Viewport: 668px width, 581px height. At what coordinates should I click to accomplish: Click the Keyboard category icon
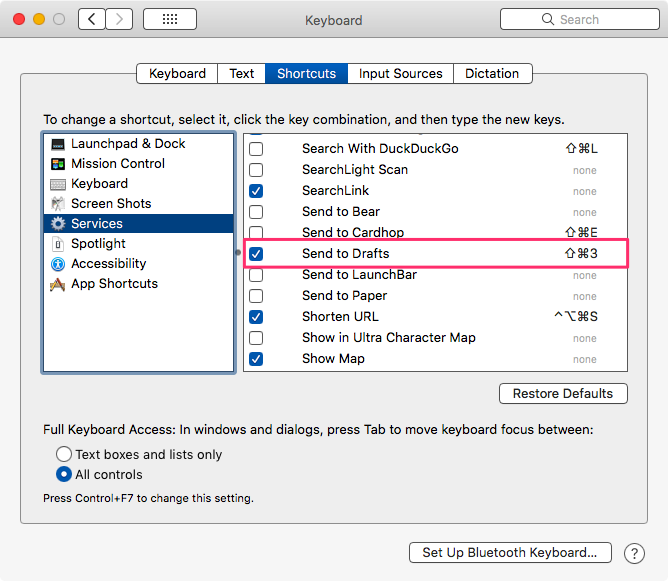point(58,184)
